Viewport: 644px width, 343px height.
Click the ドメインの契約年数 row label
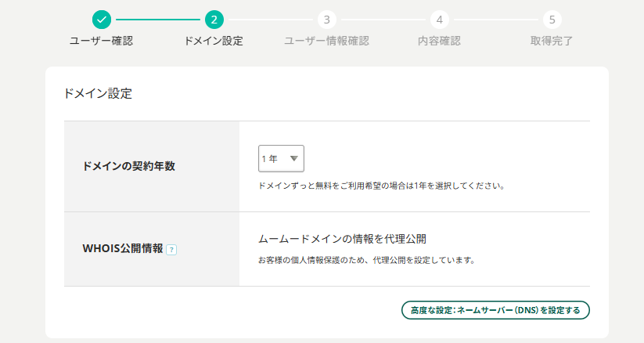pyautogui.click(x=129, y=166)
